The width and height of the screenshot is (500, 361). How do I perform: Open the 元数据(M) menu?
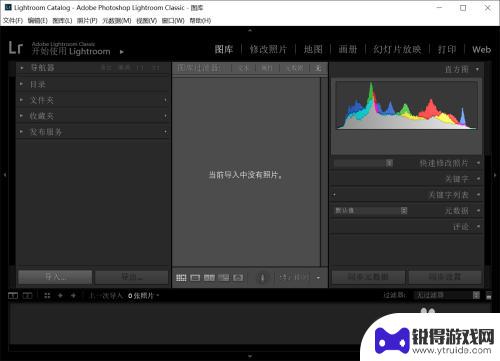117,21
